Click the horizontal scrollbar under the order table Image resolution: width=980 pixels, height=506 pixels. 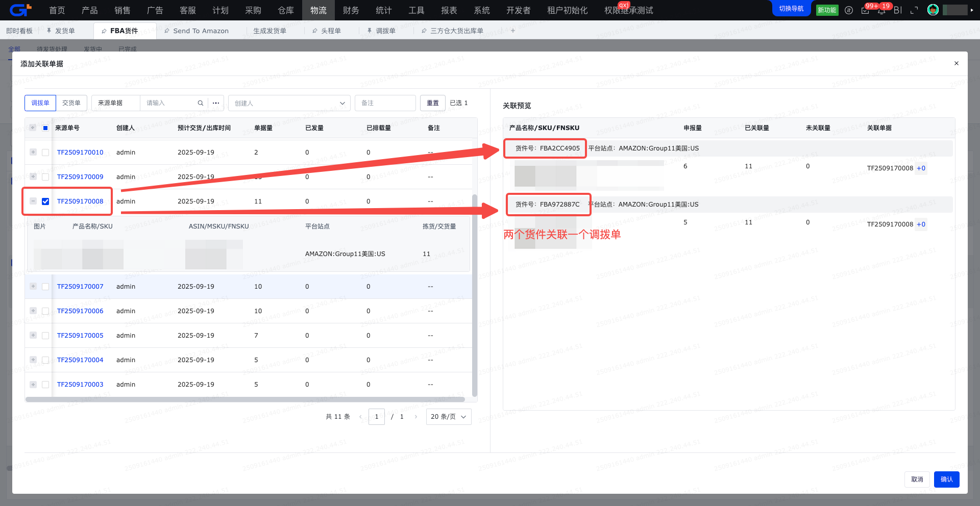[x=245, y=399]
